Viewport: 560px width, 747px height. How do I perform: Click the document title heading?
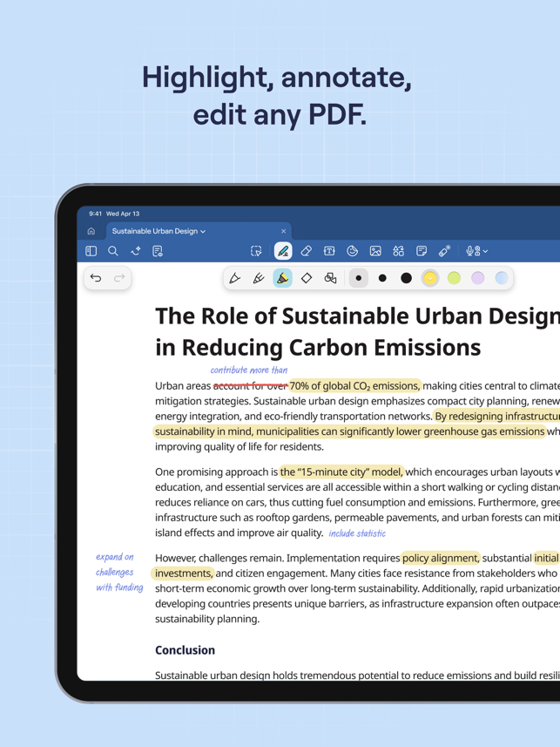click(357, 331)
